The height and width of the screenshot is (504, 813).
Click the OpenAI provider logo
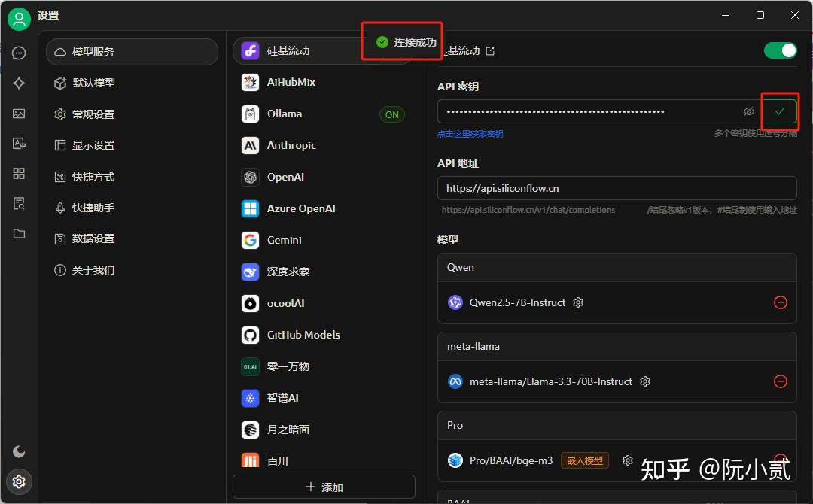(251, 177)
